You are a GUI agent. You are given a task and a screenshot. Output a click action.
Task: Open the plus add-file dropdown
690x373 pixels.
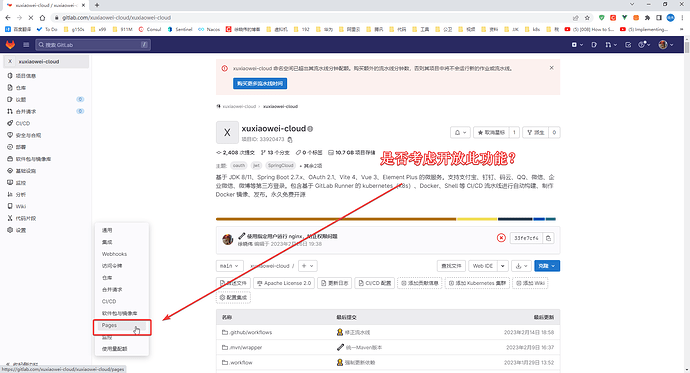coord(308,266)
